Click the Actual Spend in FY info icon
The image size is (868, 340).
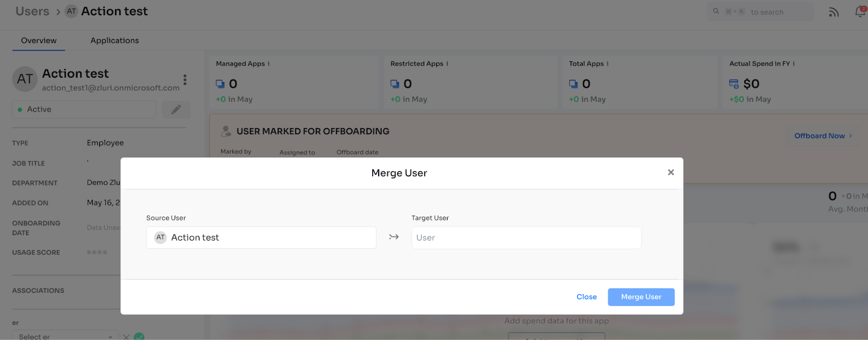pos(794,64)
